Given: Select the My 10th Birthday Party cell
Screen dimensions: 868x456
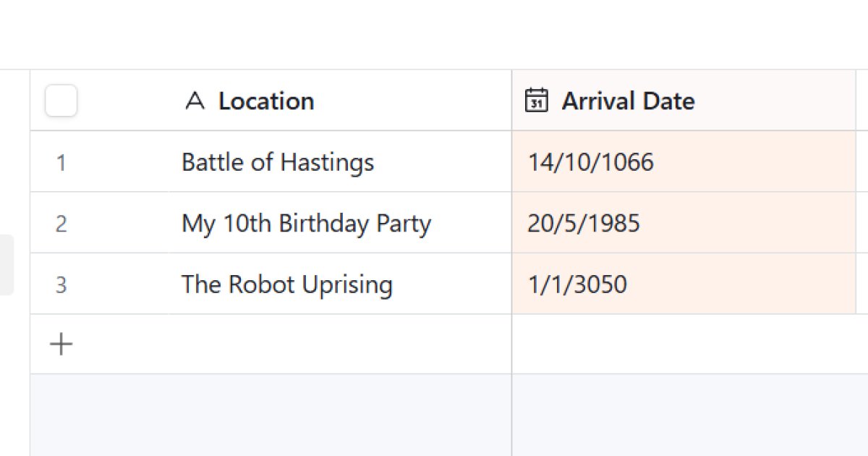Looking at the screenshot, I should (x=306, y=223).
